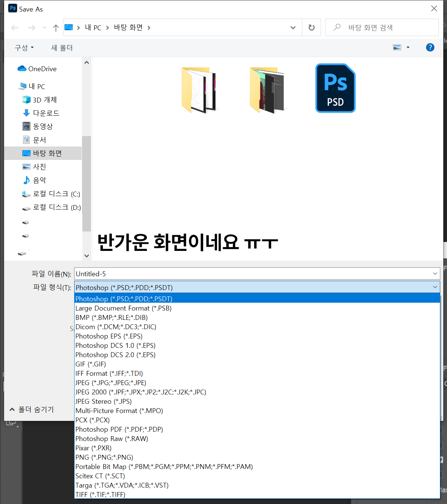
Task: Collapse the 파일 형식 dropdown
Action: [435, 287]
